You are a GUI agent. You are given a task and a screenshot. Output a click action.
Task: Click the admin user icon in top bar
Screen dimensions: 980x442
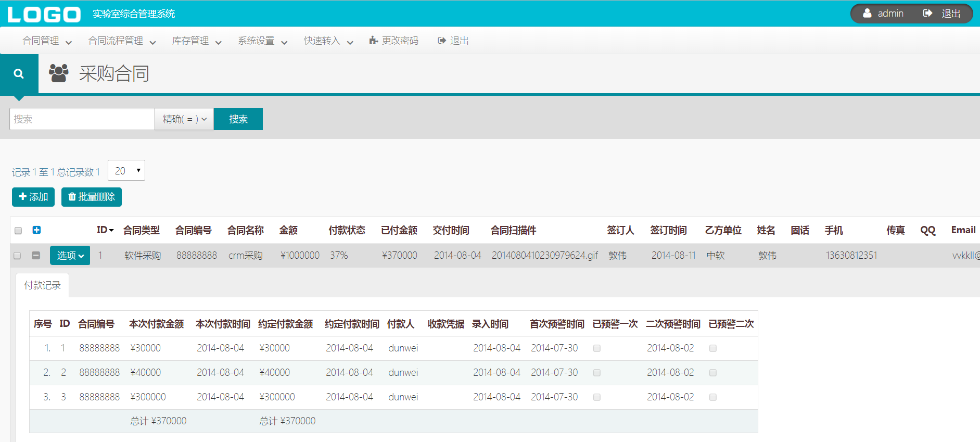click(867, 14)
